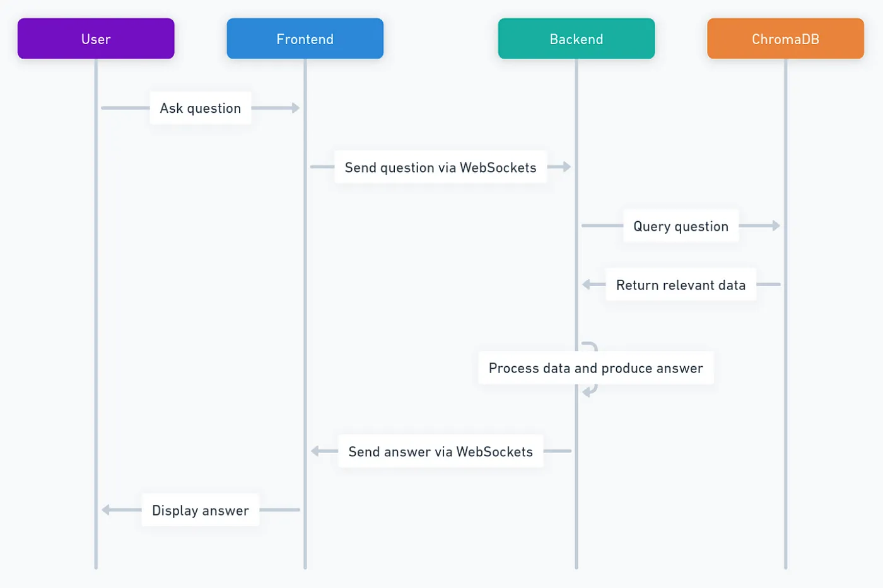Select the "Send answer via WebSockets" label
The image size is (883, 588).
(x=440, y=451)
